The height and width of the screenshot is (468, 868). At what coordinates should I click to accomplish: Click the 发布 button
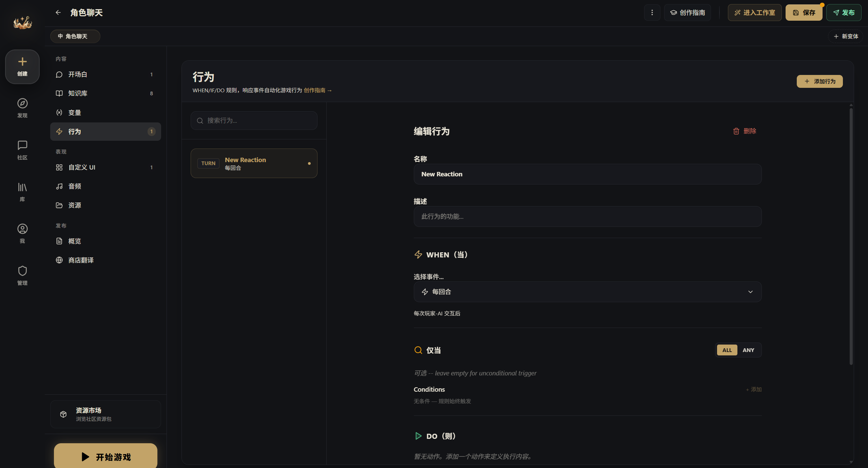point(844,13)
